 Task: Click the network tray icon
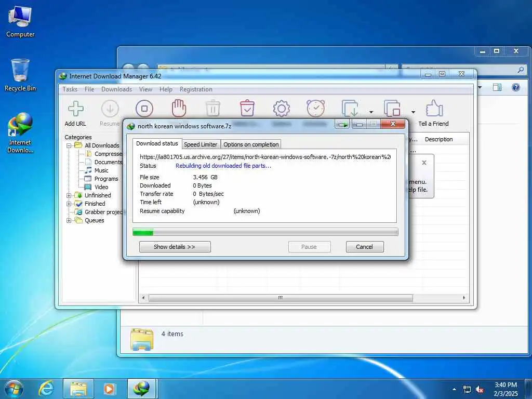pos(467,390)
